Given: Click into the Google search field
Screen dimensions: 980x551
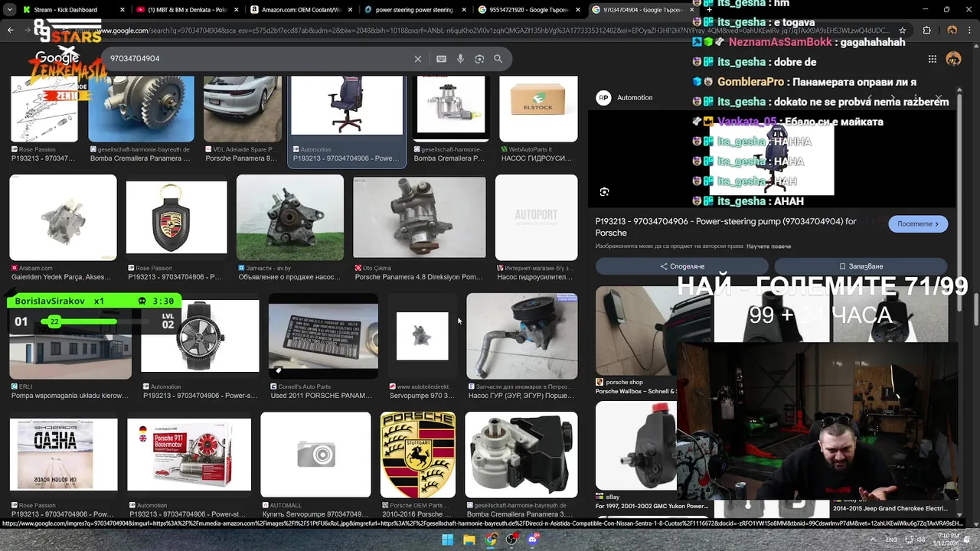Looking at the screenshot, I should [260, 59].
